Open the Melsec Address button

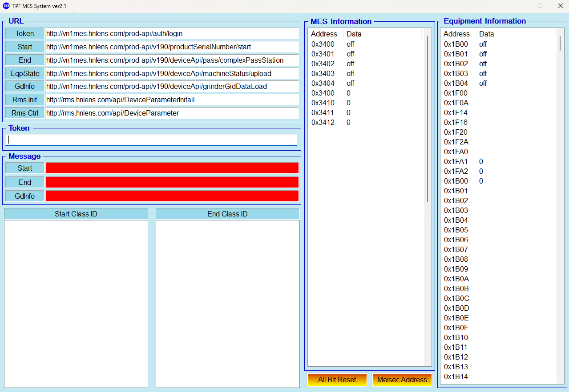(x=402, y=380)
